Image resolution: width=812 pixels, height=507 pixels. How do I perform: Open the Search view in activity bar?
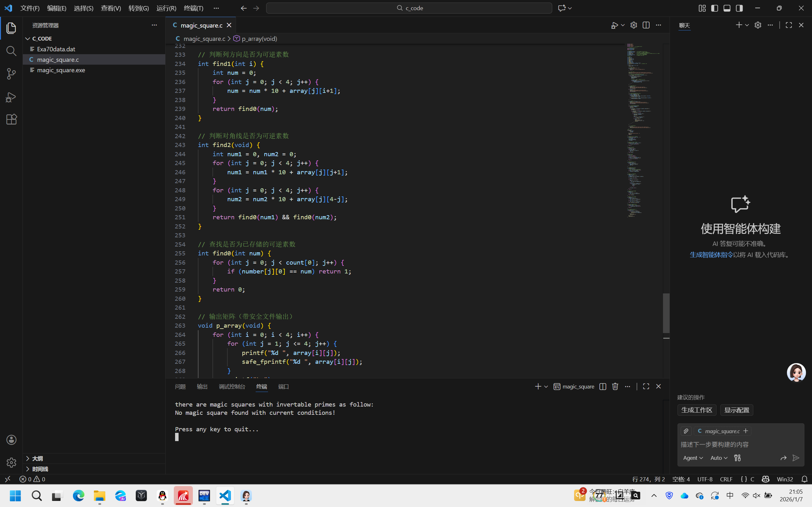(11, 51)
